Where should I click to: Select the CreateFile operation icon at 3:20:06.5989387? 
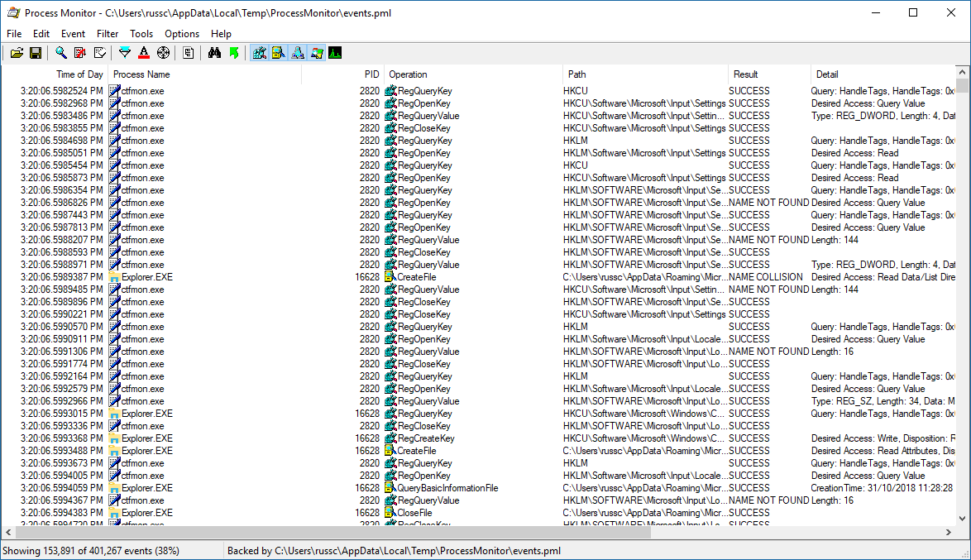(390, 278)
